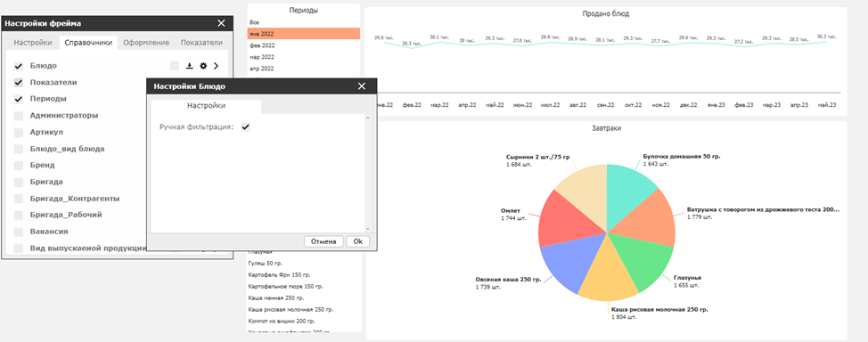Uncheck the Периоды reference checkbox
868x342 pixels.
(x=19, y=99)
